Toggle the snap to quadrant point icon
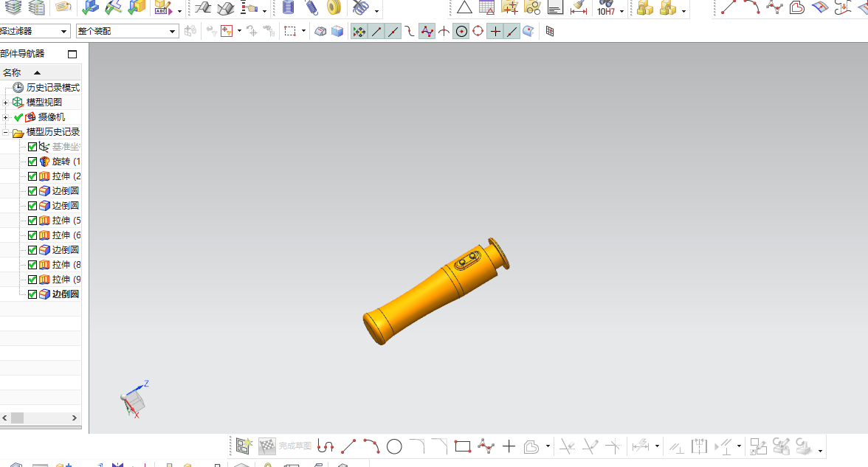Screen dimensions: 868x467 click(x=478, y=32)
